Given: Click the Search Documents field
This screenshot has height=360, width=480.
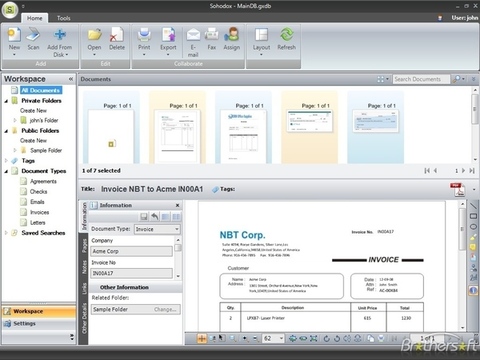Looking at the screenshot, I should (x=421, y=79).
